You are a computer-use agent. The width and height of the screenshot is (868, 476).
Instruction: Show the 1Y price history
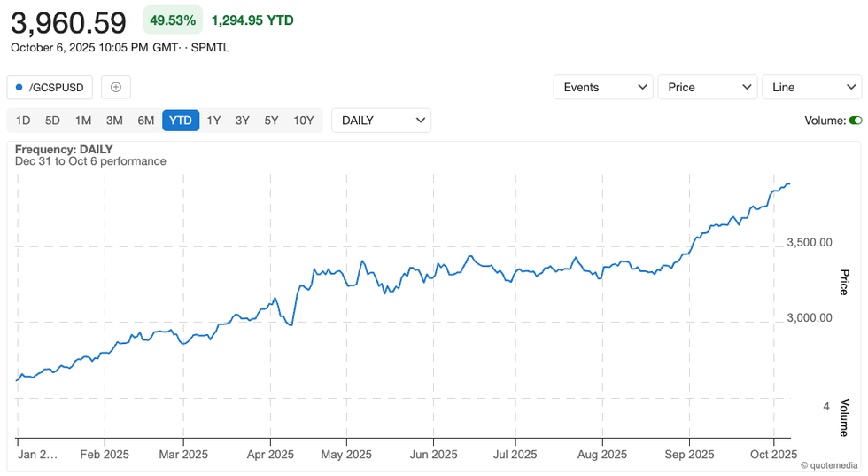213,121
